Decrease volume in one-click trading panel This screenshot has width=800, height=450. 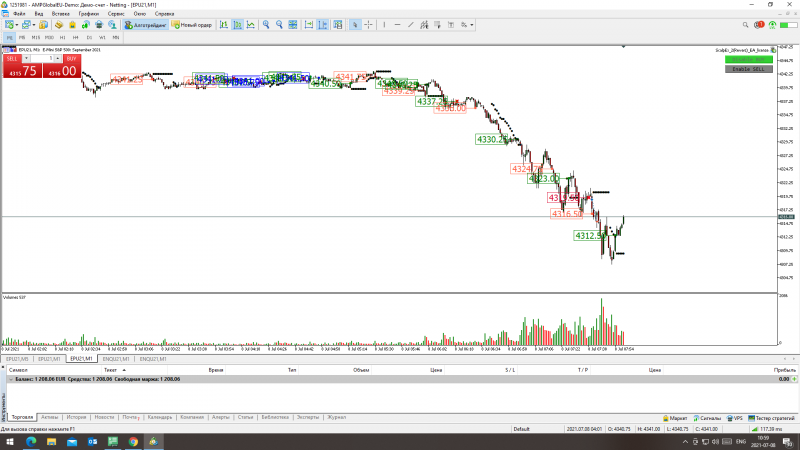pos(26,59)
